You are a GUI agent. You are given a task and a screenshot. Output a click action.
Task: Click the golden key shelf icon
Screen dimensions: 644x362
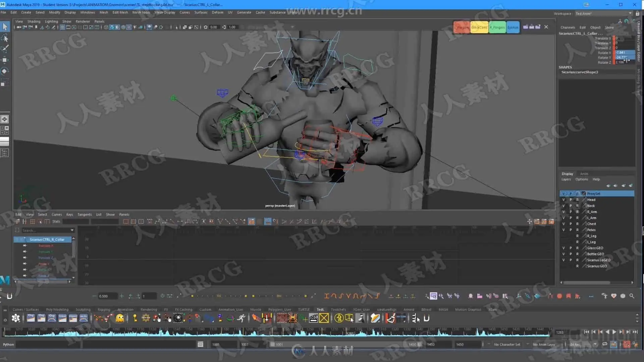(x=135, y=318)
